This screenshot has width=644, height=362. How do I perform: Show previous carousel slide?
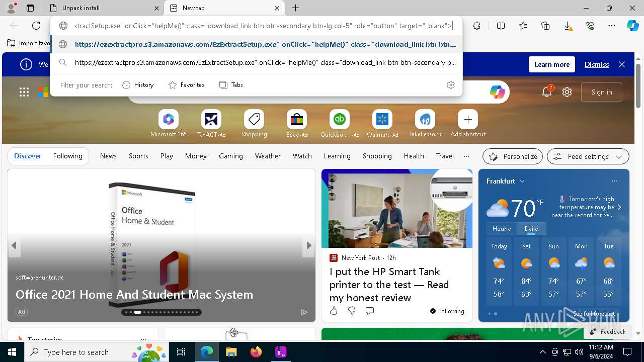pos(14,245)
